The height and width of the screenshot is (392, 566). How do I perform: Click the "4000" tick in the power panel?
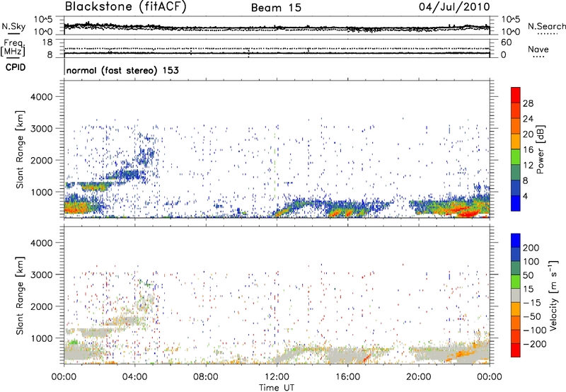pos(41,97)
